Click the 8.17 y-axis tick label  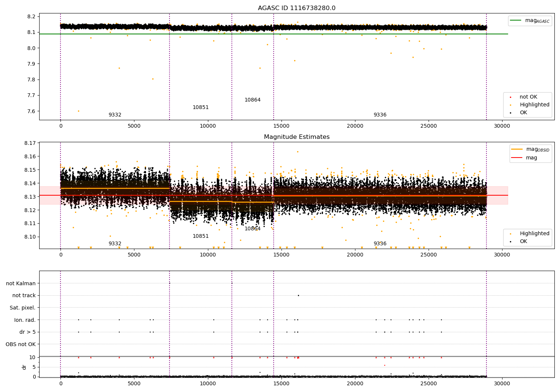coord(30,143)
